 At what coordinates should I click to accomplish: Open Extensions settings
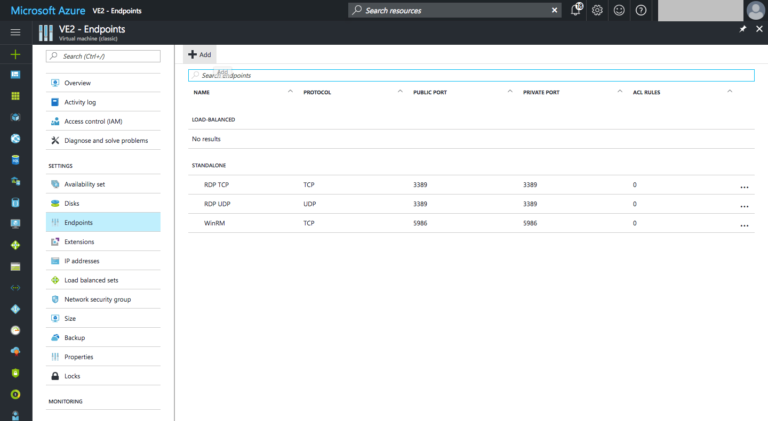103,241
